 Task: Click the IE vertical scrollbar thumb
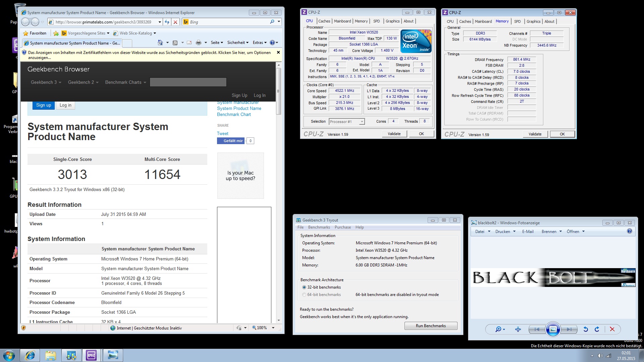tap(278, 91)
